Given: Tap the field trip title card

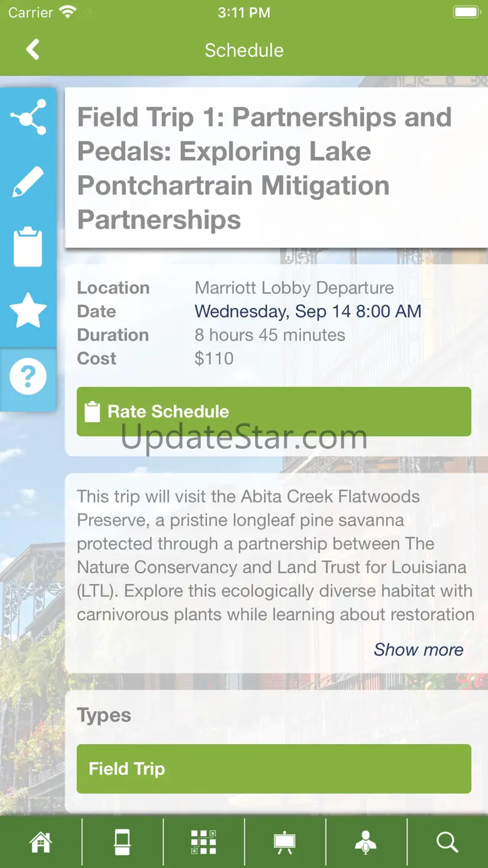Looking at the screenshot, I should pos(275,168).
